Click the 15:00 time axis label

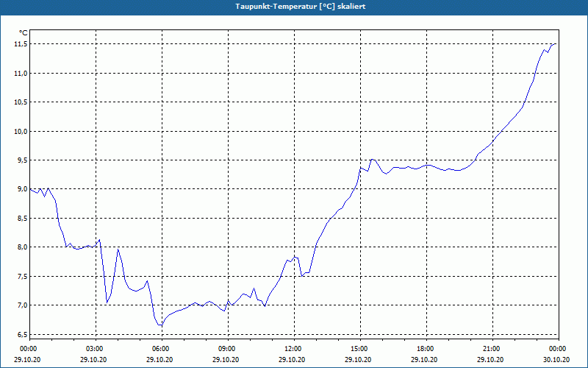(x=360, y=349)
